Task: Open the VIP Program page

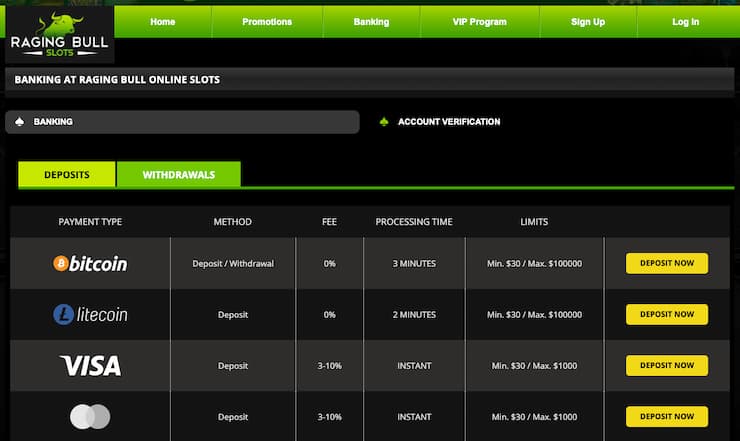Action: (479, 22)
